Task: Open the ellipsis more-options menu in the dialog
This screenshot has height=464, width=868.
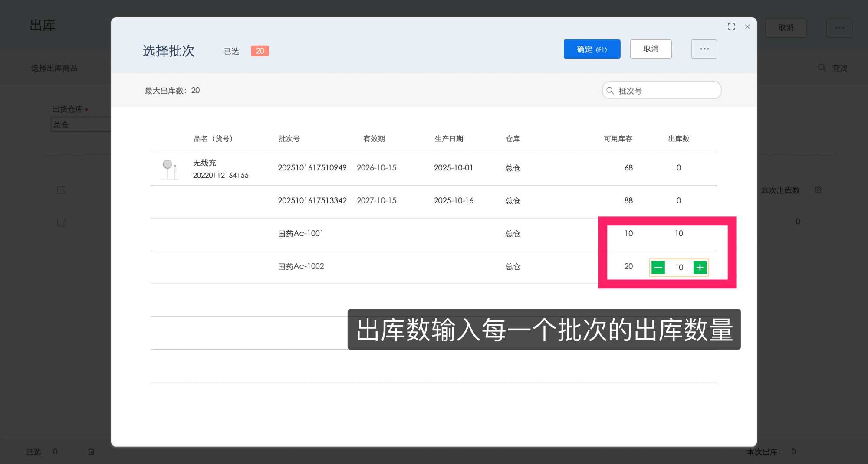Action: 704,49
